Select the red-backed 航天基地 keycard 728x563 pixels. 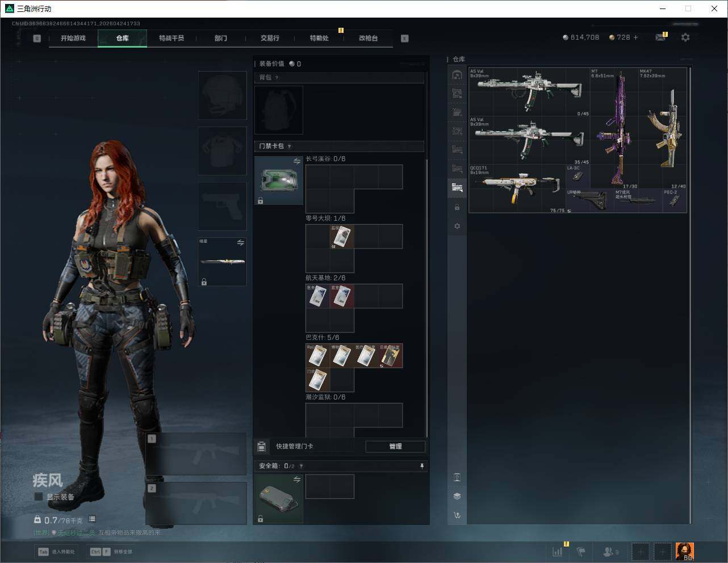342,296
